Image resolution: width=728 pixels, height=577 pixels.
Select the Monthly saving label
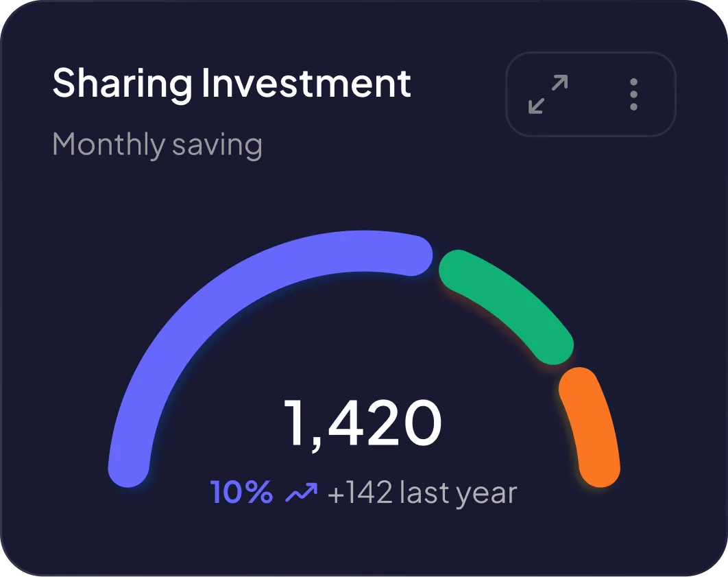pos(158,144)
